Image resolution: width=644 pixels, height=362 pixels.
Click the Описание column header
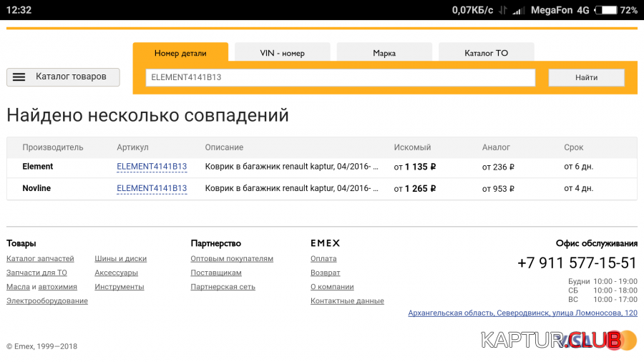point(224,147)
